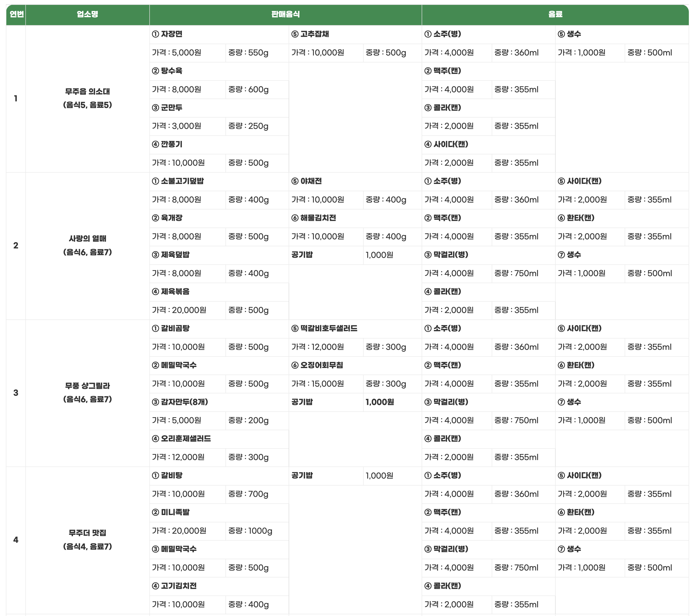Click the 업소명 column header
Screen dimensions: 693x616
coord(87,14)
